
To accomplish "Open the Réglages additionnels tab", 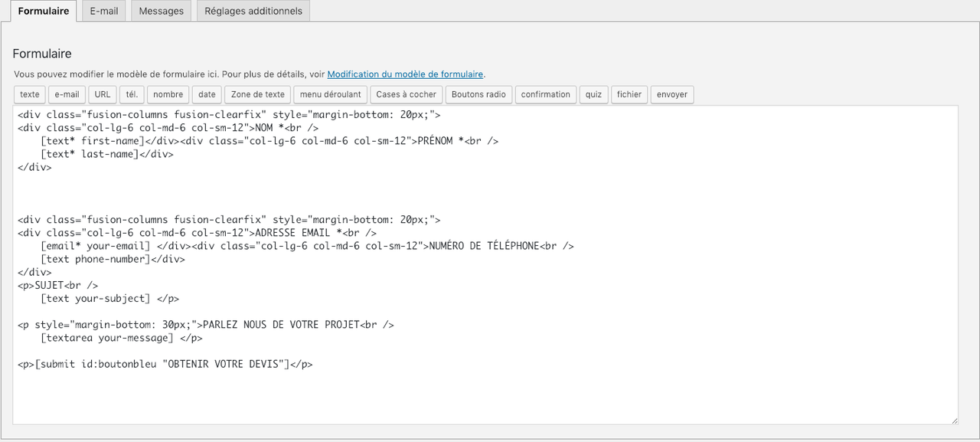I will tap(253, 11).
